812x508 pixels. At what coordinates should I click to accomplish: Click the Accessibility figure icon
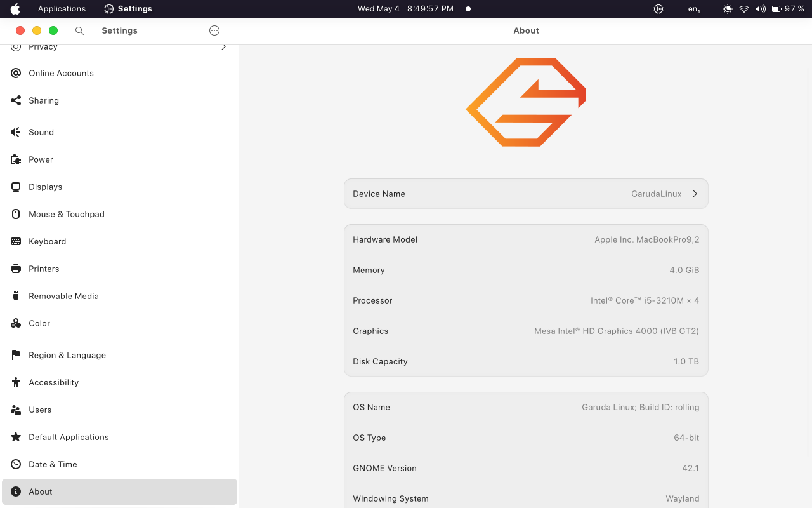pyautogui.click(x=16, y=382)
